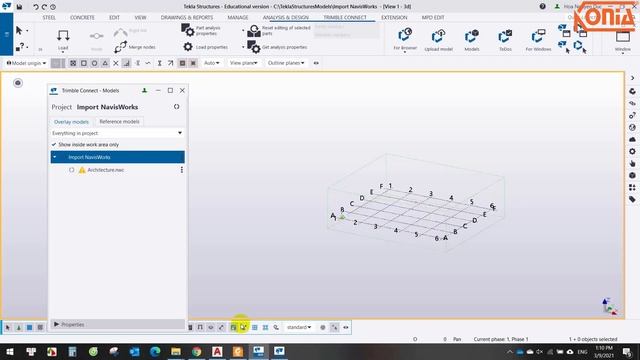Open the TRIMBLE CONNECT ribbon tab

click(345, 18)
